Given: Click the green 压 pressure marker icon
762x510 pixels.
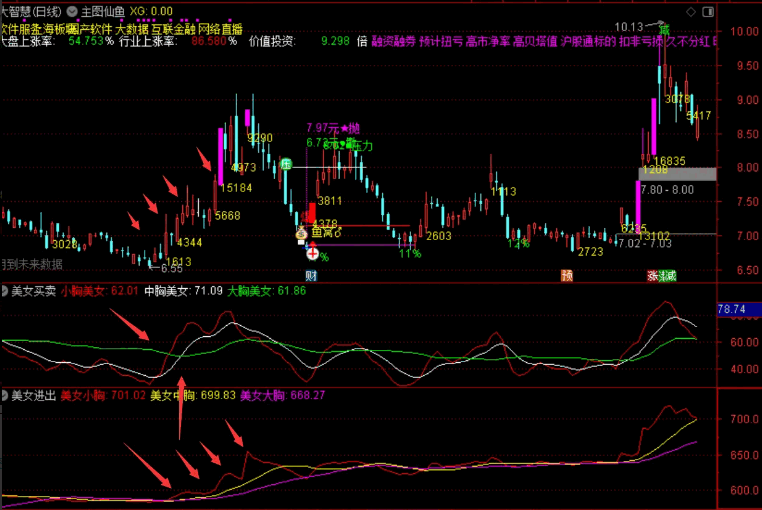Looking at the screenshot, I should pos(286,164).
